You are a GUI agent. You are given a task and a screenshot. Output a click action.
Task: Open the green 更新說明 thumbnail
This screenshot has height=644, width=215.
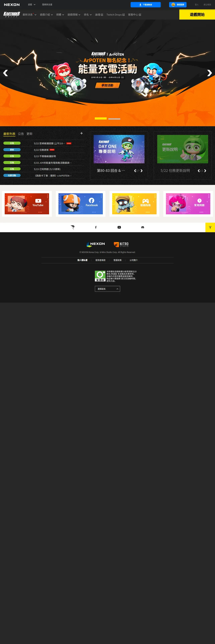(x=183, y=149)
